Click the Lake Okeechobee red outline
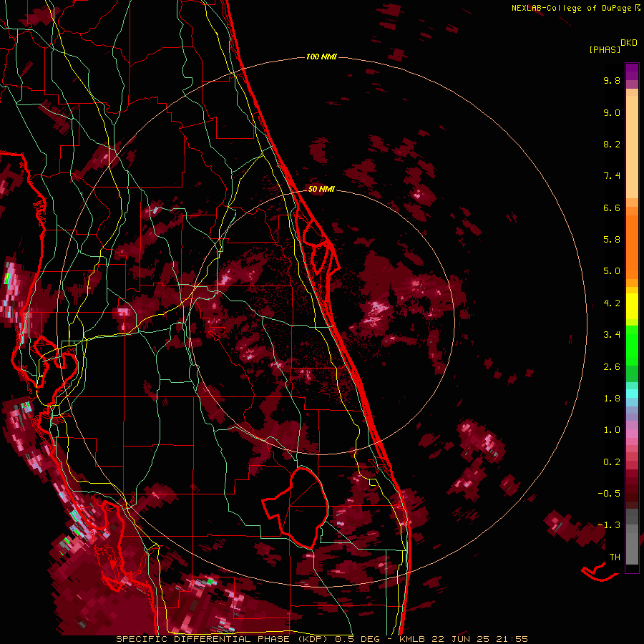 [295, 508]
